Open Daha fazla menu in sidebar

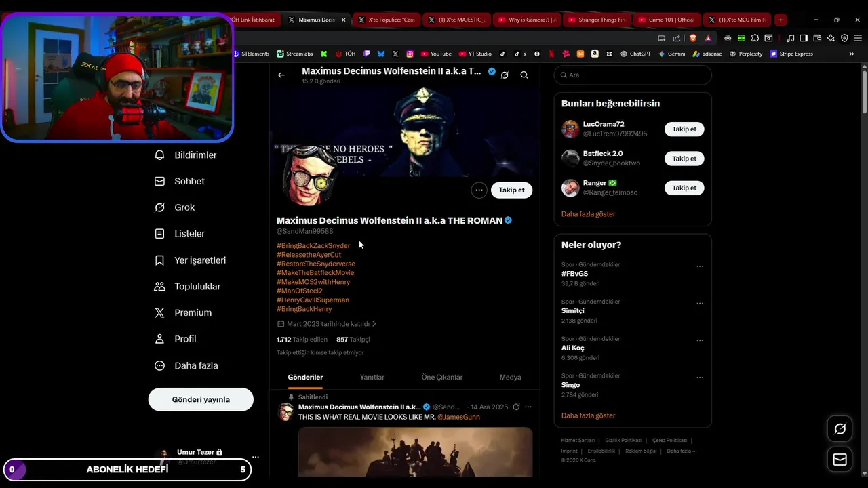(x=186, y=365)
